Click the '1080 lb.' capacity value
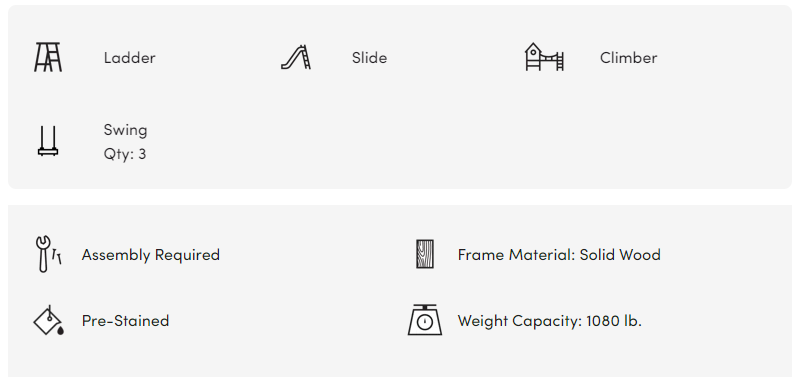This screenshot has width=809, height=386. [x=614, y=321]
